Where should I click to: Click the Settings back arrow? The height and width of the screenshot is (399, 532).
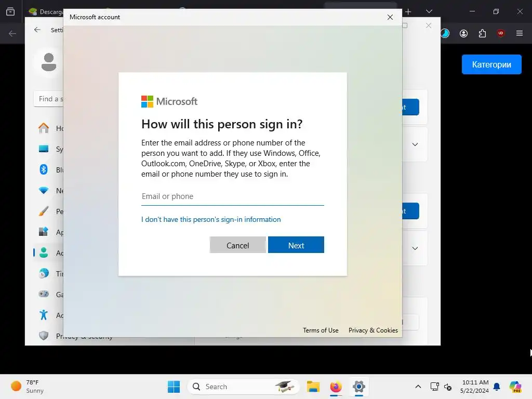click(x=37, y=30)
